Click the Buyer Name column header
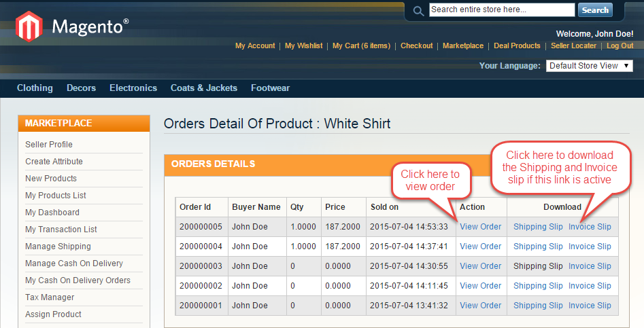Screen dimensions: 644x328 pyautogui.click(x=256, y=207)
